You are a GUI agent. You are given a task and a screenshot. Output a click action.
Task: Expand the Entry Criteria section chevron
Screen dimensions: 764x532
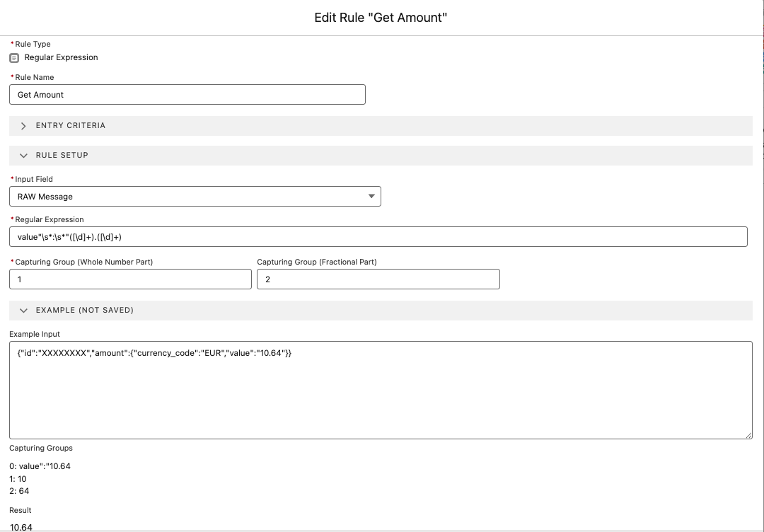(23, 126)
